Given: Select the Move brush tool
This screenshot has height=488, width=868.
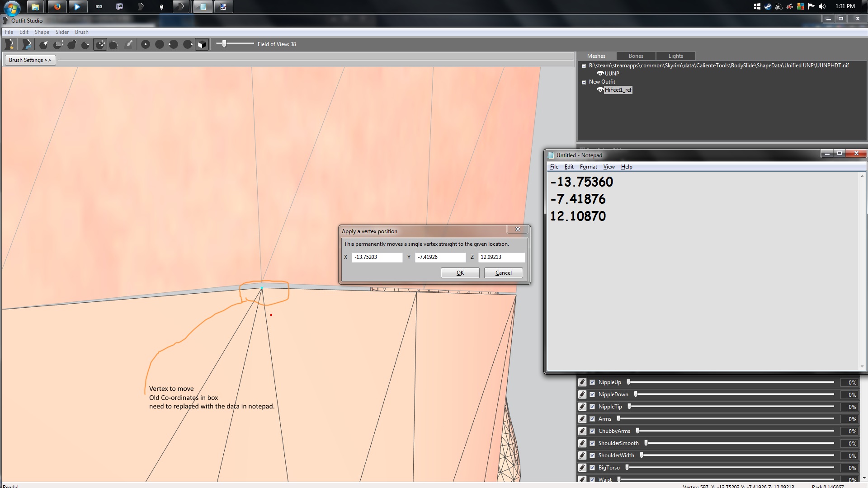Looking at the screenshot, I should (x=100, y=44).
